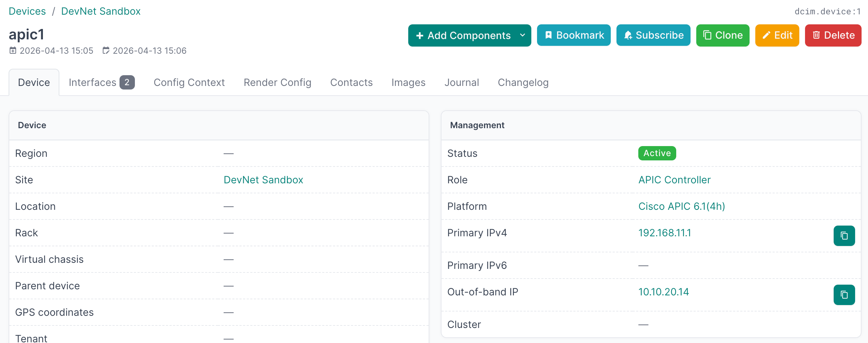Viewport: 868px width, 343px height.
Task: Open the Render Config tab
Action: pyautogui.click(x=277, y=82)
